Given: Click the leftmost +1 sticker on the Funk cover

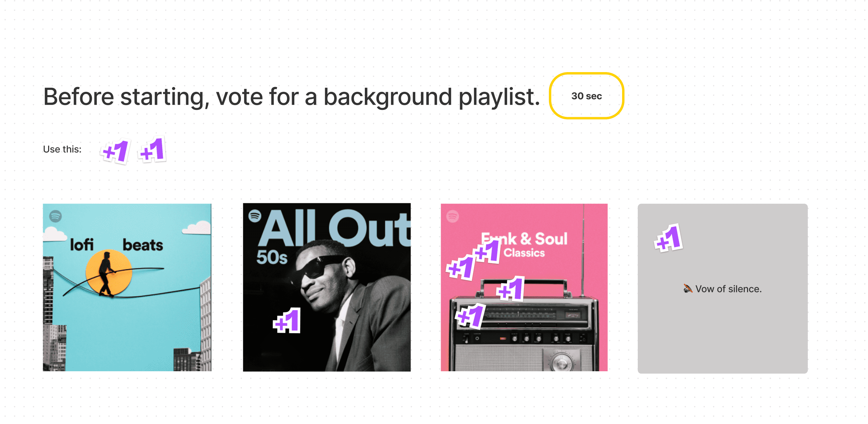Looking at the screenshot, I should pyautogui.click(x=461, y=268).
